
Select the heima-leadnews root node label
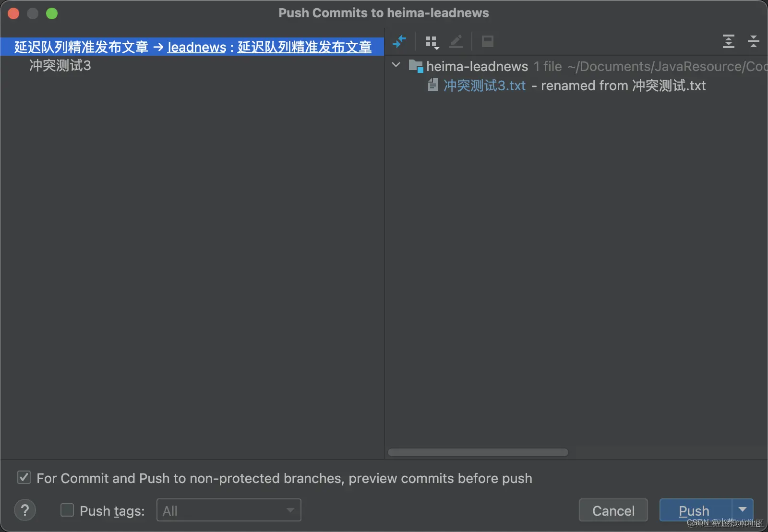(477, 66)
